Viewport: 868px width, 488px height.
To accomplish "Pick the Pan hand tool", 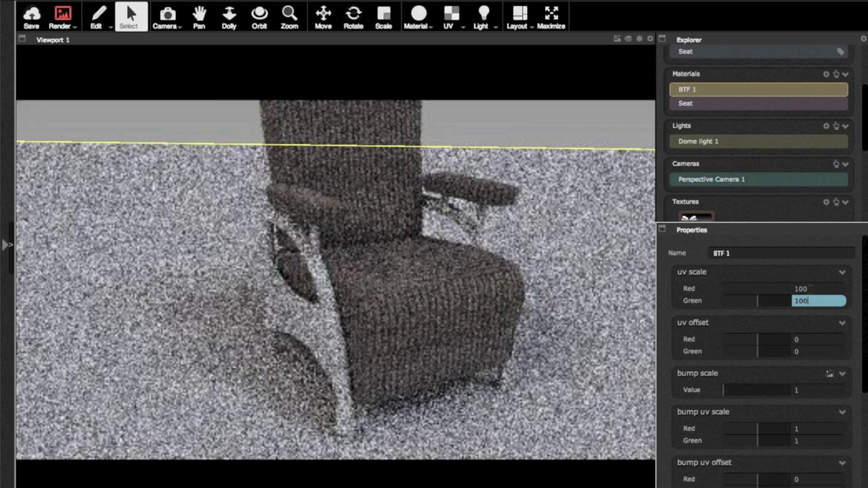I will click(199, 14).
